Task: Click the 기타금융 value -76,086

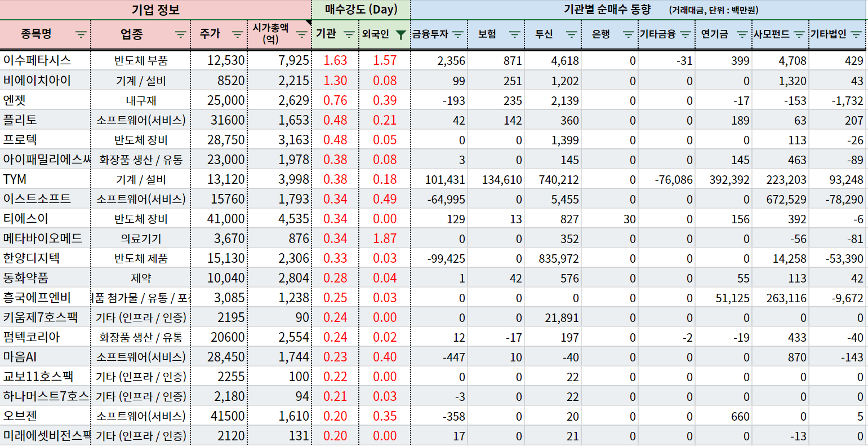Action: point(666,179)
